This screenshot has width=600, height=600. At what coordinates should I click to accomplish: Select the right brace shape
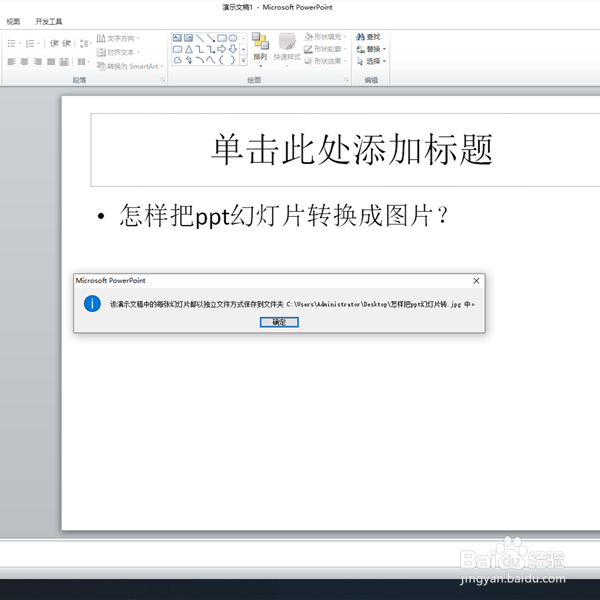point(233,60)
